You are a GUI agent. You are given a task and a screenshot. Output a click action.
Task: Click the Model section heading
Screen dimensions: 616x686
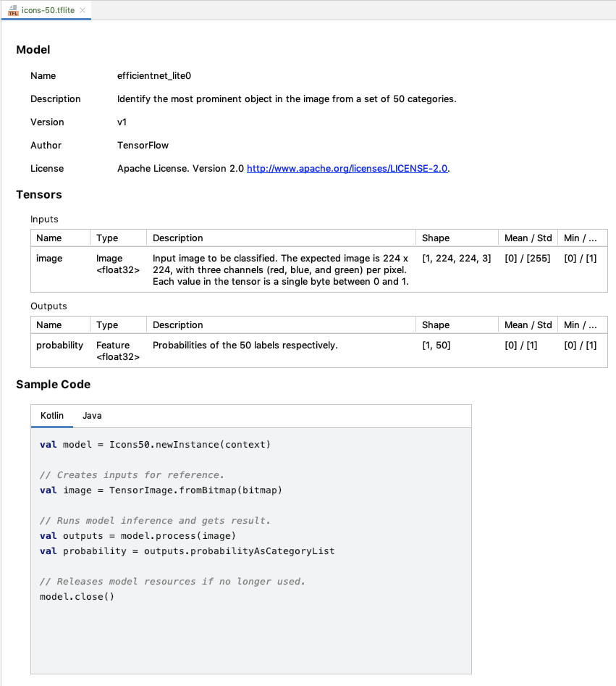coord(33,50)
